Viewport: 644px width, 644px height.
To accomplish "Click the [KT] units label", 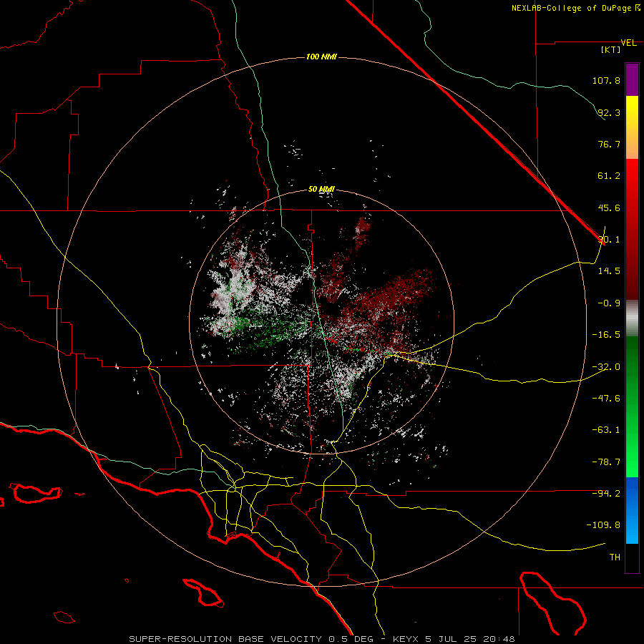I will (611, 49).
